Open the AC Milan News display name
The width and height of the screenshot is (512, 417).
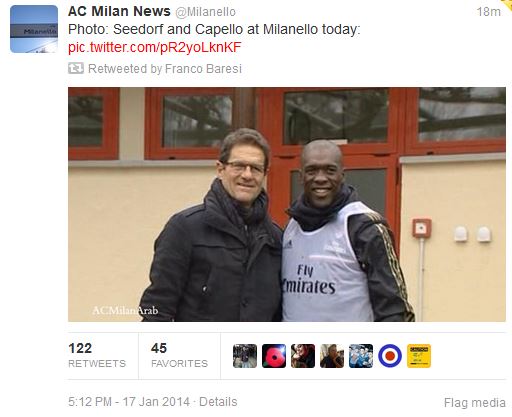[119, 11]
